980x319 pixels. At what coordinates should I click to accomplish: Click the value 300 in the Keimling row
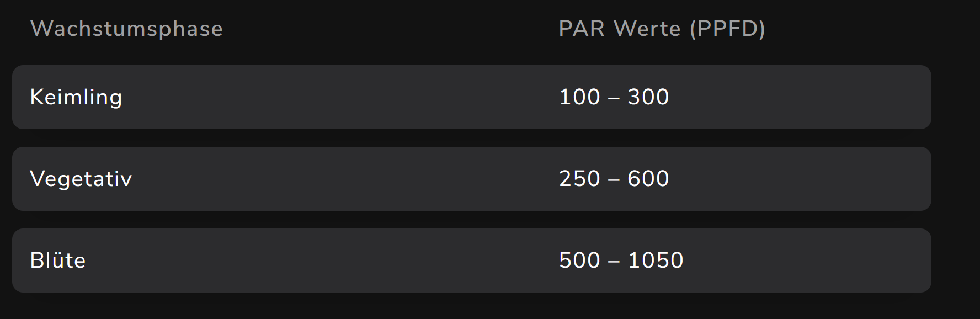648,97
